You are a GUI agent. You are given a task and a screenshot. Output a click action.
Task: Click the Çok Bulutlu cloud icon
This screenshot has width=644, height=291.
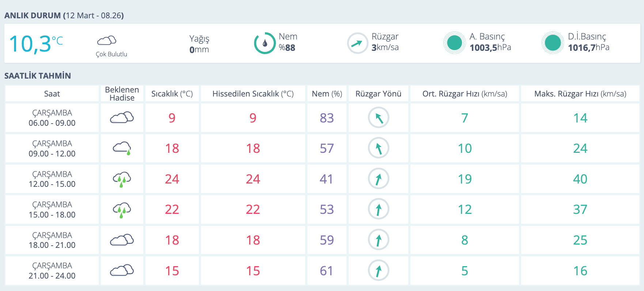[x=107, y=40]
